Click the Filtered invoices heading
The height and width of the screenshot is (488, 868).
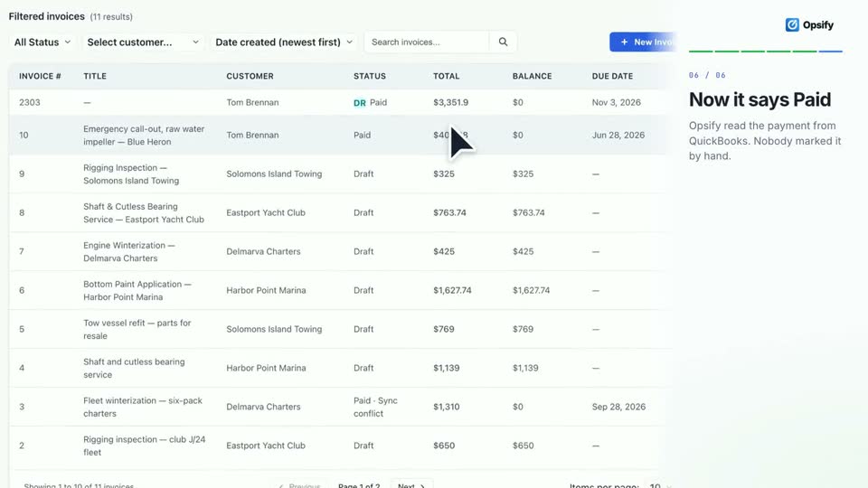click(46, 16)
